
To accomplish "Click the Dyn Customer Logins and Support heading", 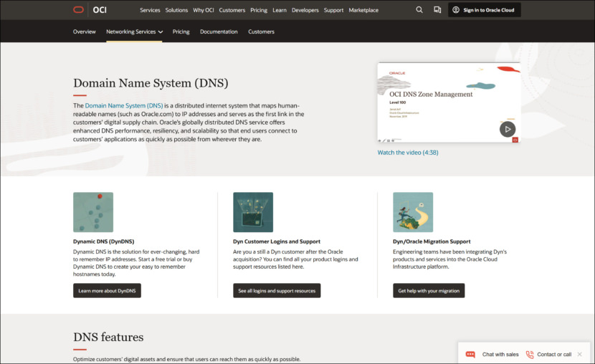I will pos(277,241).
